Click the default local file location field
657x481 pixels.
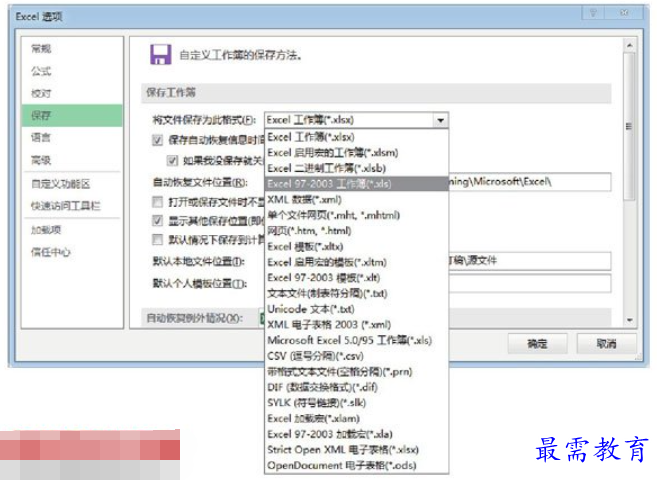pyautogui.click(x=529, y=261)
